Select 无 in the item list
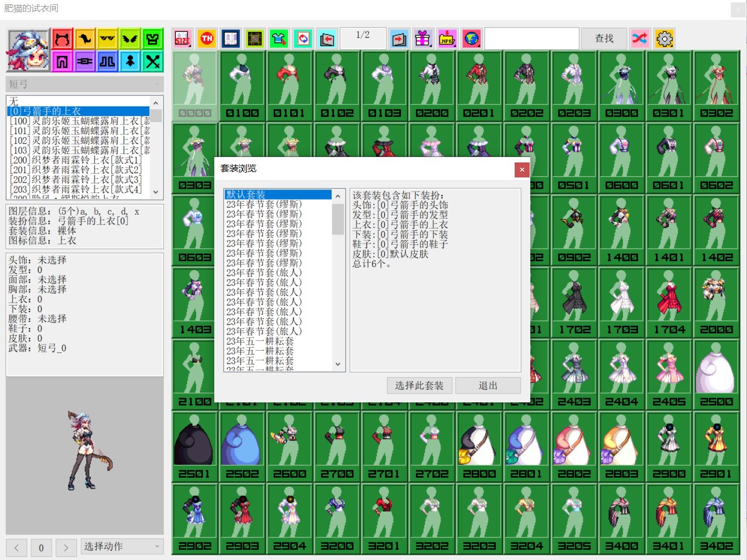Image resolution: width=747 pixels, height=560 pixels. click(x=78, y=101)
